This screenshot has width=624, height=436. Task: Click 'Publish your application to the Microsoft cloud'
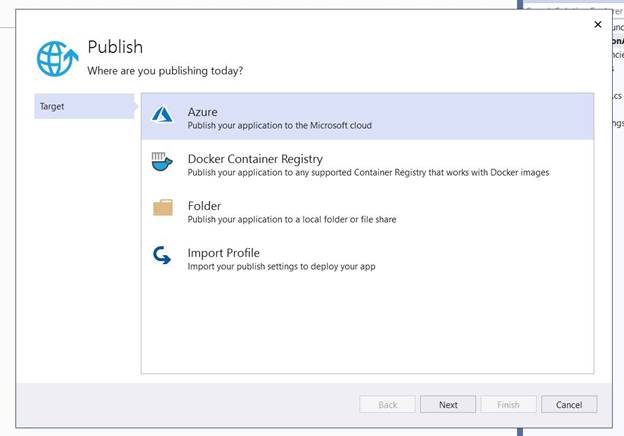[280, 125]
